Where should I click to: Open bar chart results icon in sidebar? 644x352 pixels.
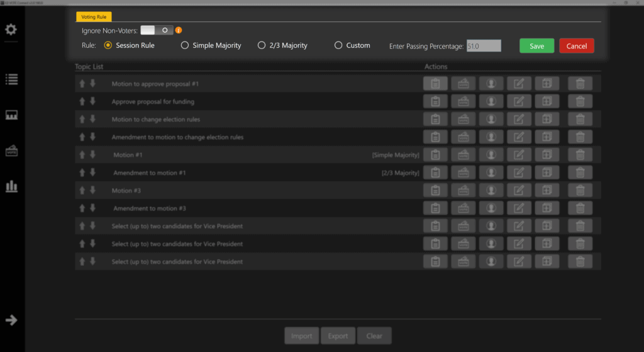click(x=11, y=187)
